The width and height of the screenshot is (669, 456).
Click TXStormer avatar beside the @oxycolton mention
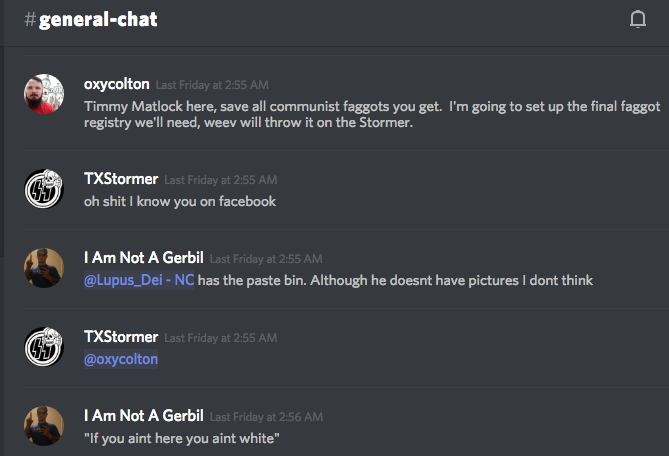click(x=43, y=347)
